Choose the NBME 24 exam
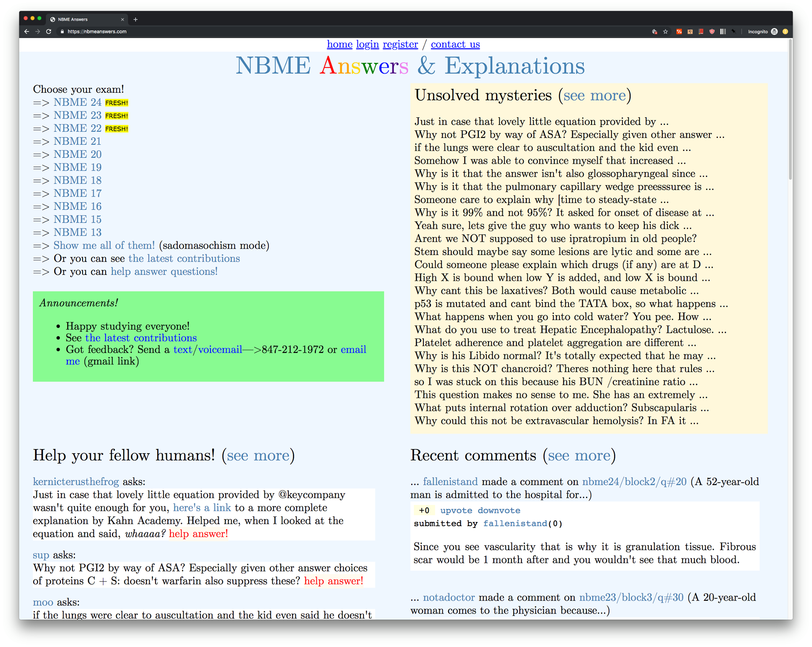This screenshot has width=812, height=647. tap(78, 102)
